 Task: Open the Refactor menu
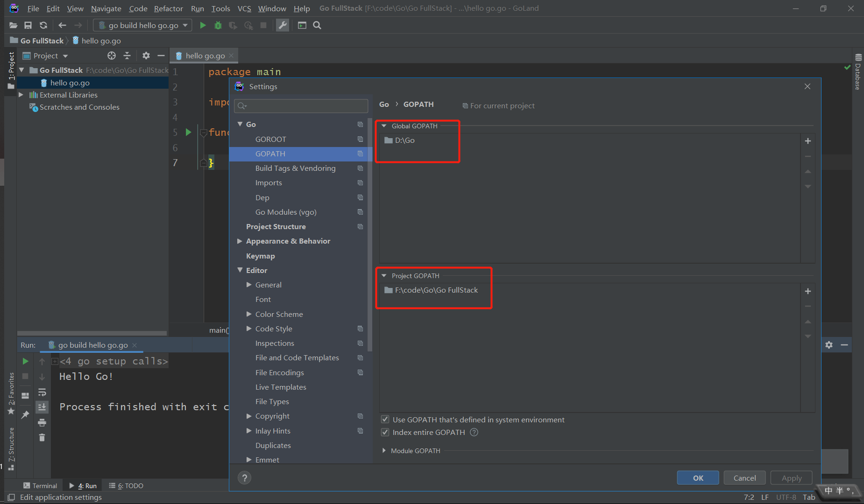coord(169,8)
